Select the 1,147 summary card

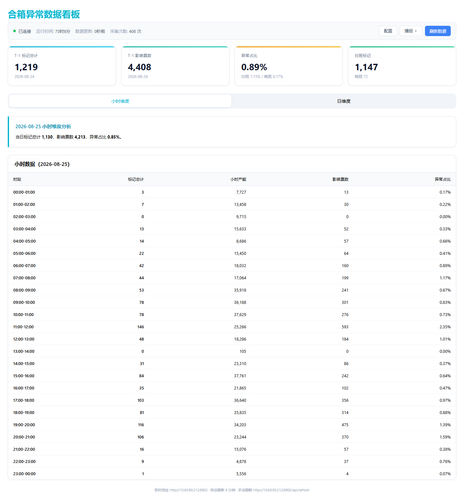pos(402,66)
